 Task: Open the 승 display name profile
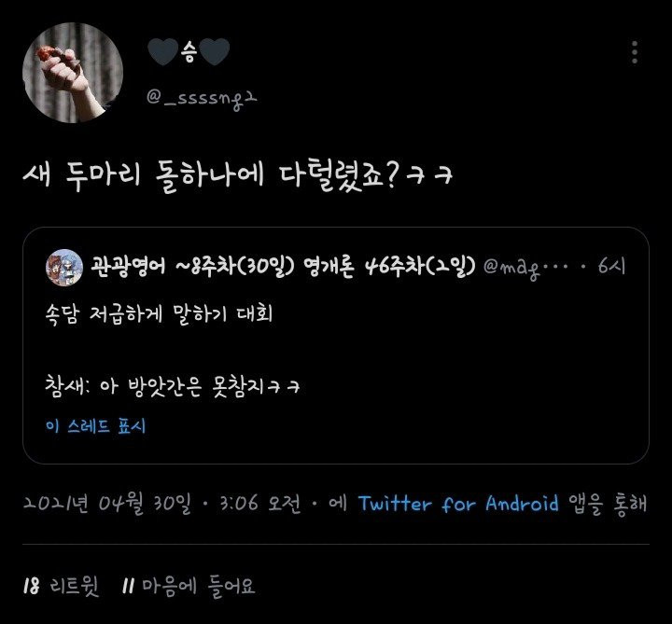tap(189, 52)
